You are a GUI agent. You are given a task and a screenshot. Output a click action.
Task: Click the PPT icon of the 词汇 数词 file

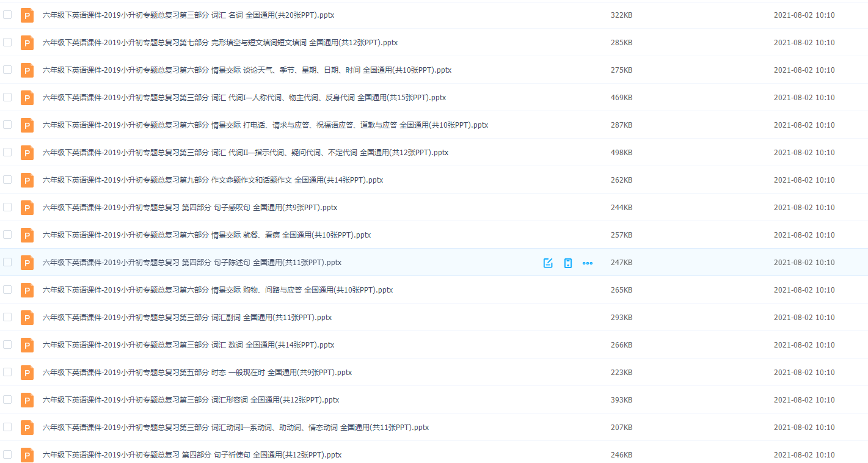[x=27, y=345]
